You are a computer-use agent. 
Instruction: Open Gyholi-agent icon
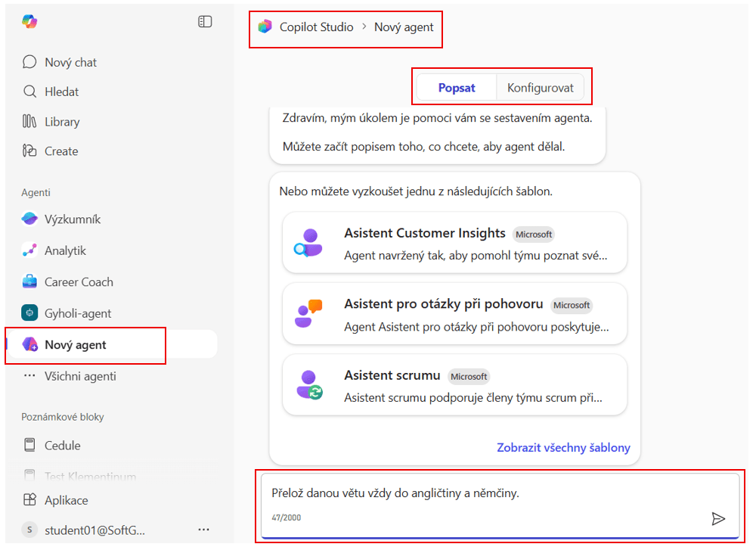29,313
